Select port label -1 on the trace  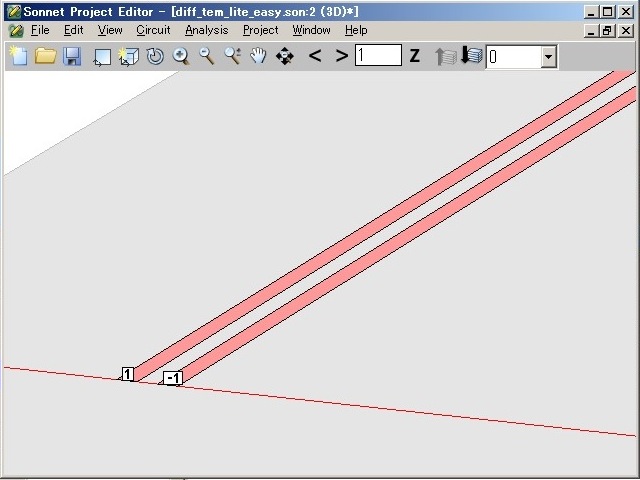coord(173,378)
